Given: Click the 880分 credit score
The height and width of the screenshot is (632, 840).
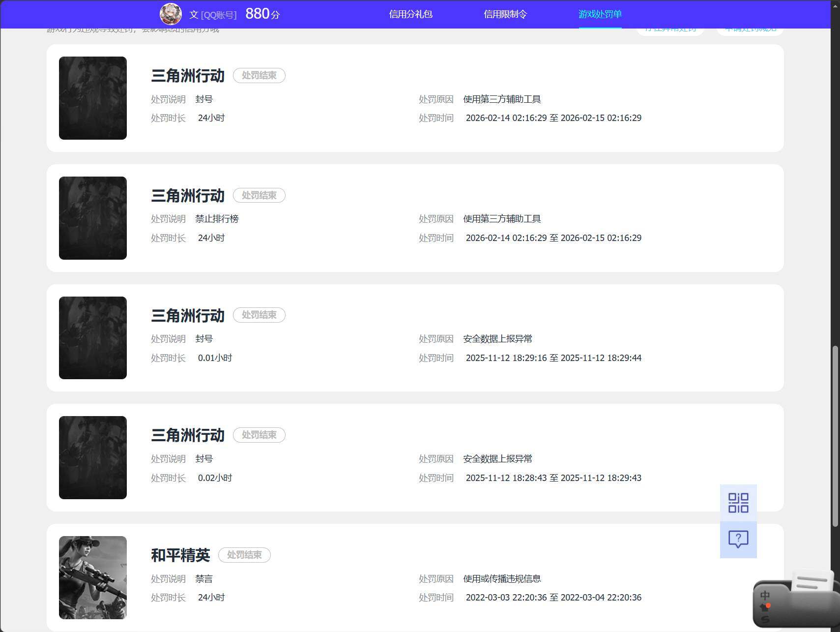Looking at the screenshot, I should (262, 14).
